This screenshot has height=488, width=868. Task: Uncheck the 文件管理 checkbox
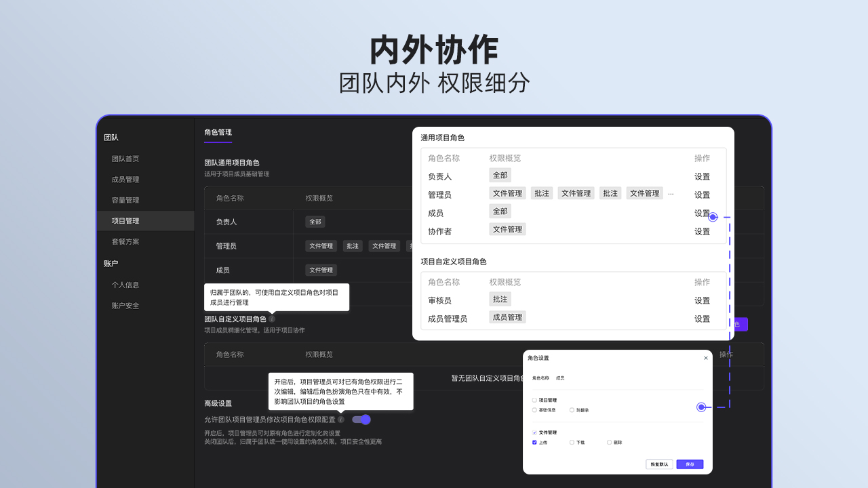coord(534,432)
